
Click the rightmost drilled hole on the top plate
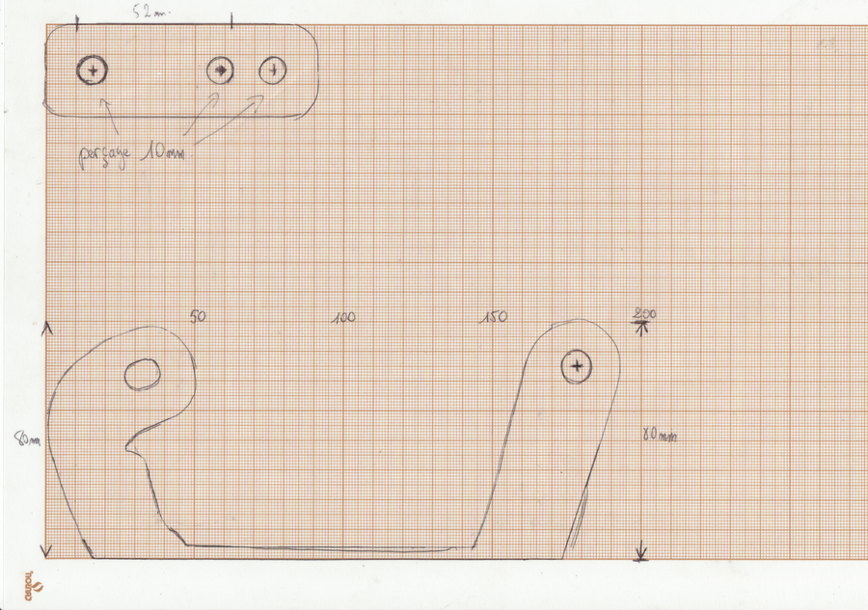point(273,70)
